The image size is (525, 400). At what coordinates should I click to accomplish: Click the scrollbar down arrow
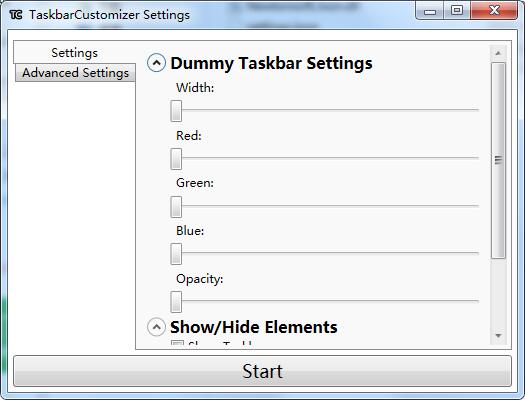click(498, 336)
